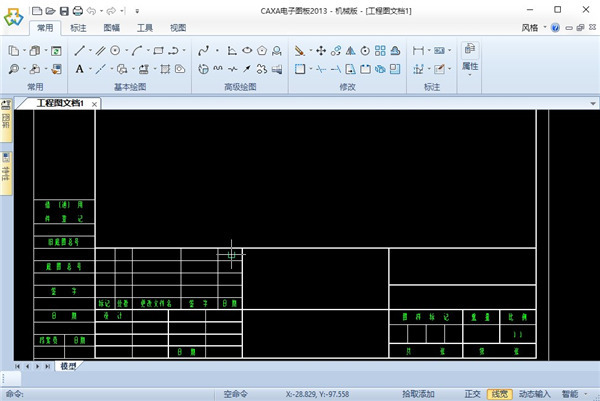Viewport: 600px width, 401px height.
Task: Select the Polygon tool in 高级绘图
Action: 262,50
